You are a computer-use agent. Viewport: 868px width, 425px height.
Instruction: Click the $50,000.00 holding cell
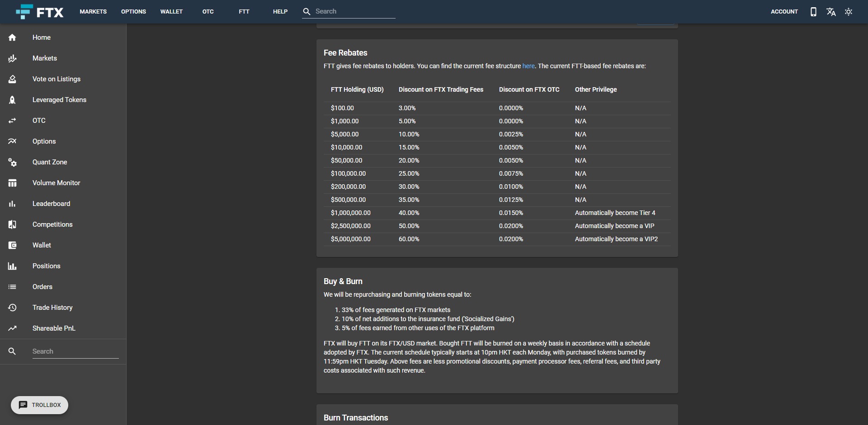(x=346, y=160)
